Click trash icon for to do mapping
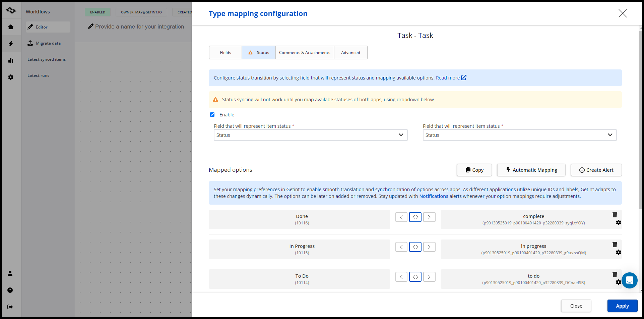644x319 pixels. [615, 274]
